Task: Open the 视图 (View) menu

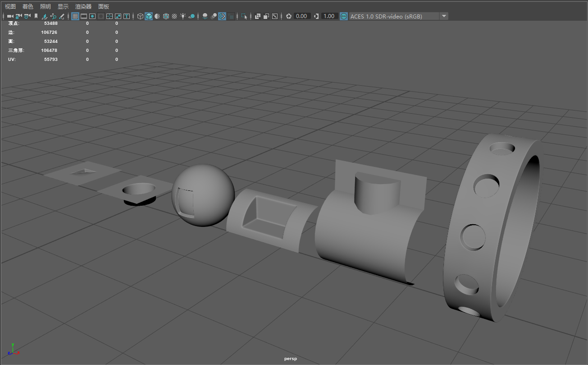Action: point(10,6)
